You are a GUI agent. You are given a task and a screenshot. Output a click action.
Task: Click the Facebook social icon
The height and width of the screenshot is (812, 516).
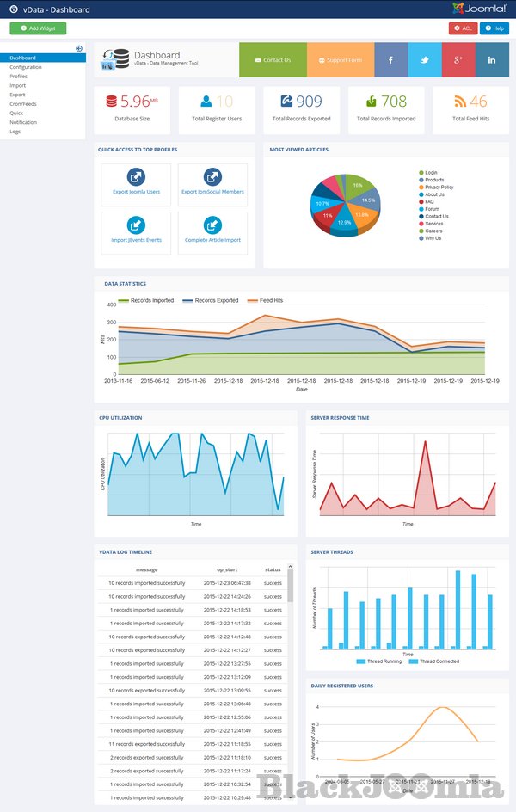click(x=391, y=60)
